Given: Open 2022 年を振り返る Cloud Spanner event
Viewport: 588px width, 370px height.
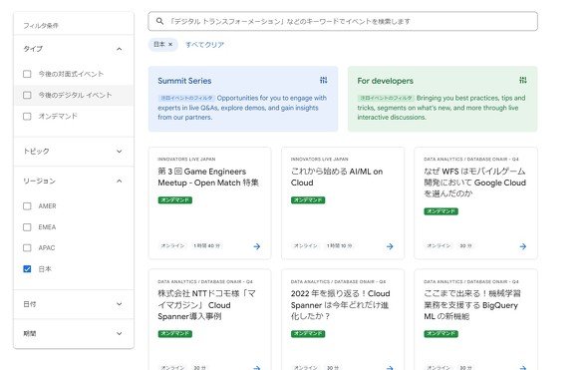Looking at the screenshot, I should (x=340, y=305).
